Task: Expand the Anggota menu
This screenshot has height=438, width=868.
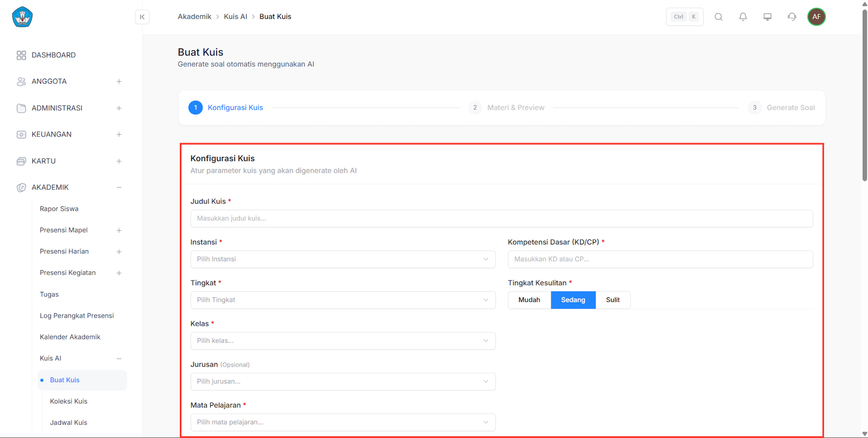Action: click(119, 81)
